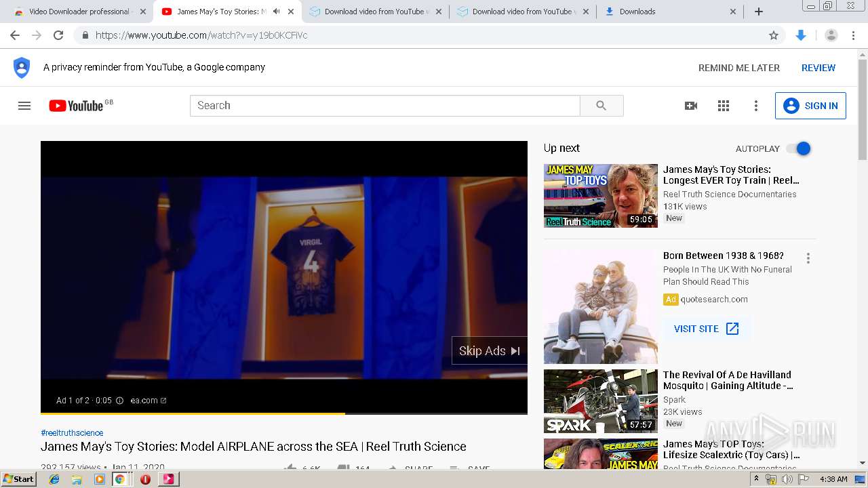The height and width of the screenshot is (488, 868).
Task: Click REMIND ME LATER on privacy reminder
Action: click(x=739, y=68)
